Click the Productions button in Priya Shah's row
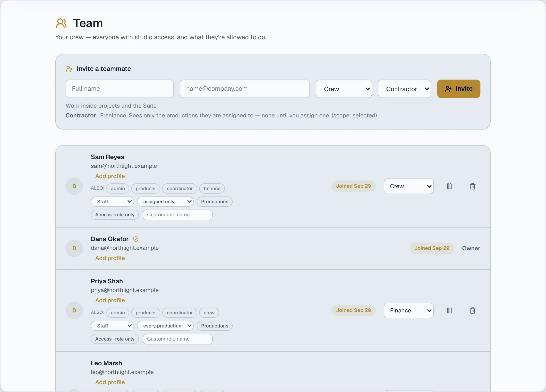This screenshot has width=546, height=392. 215,326
